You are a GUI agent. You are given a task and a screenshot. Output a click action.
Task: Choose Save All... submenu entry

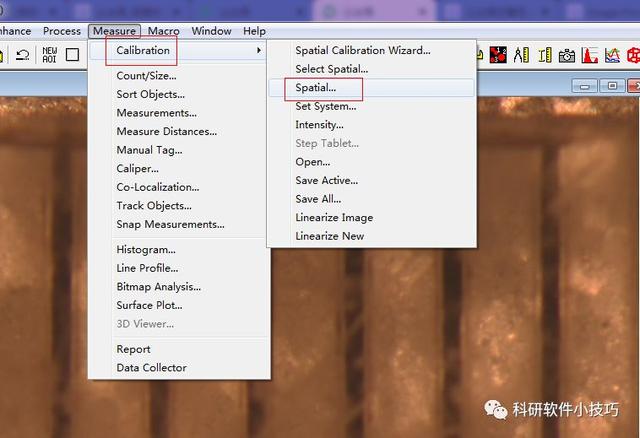click(x=371, y=199)
